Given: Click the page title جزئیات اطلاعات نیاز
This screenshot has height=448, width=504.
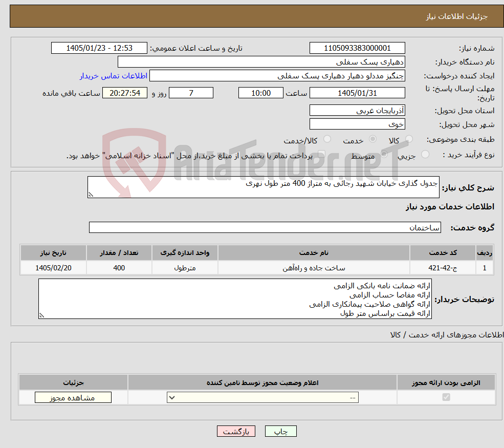Looking at the screenshot, I should [x=457, y=16].
